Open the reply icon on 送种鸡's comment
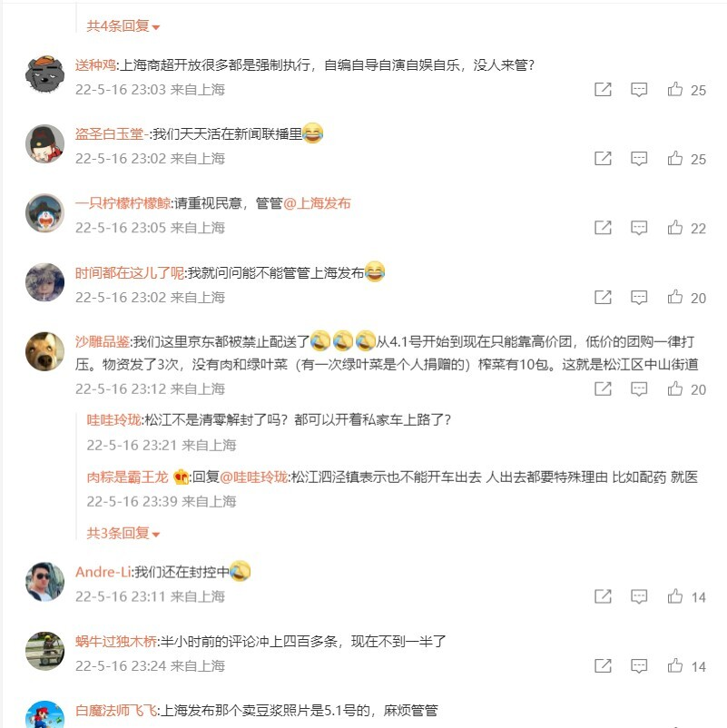 pos(639,90)
